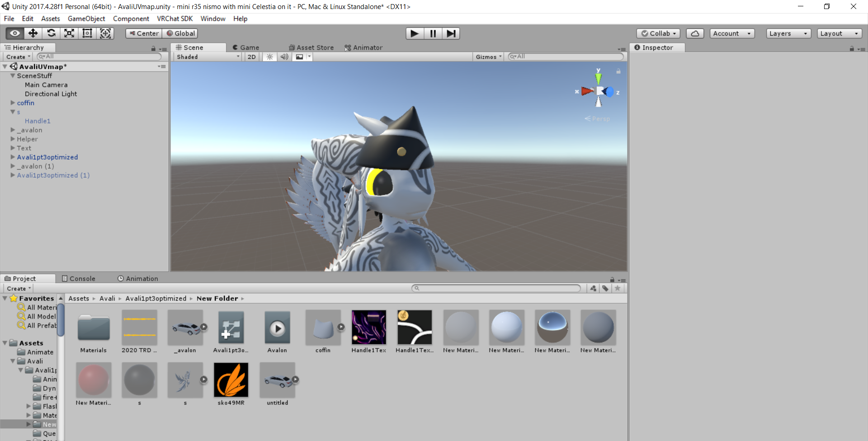Image resolution: width=868 pixels, height=441 pixels.
Task: Click the Hierarchy search field
Action: [x=99, y=56]
